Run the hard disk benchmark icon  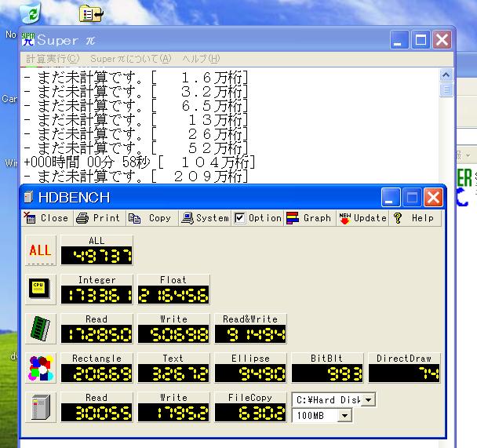[x=41, y=407]
